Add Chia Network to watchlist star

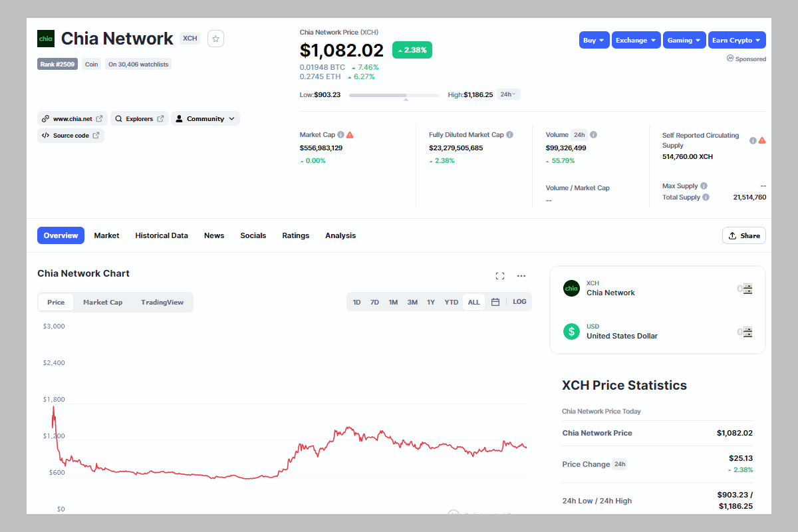point(215,39)
